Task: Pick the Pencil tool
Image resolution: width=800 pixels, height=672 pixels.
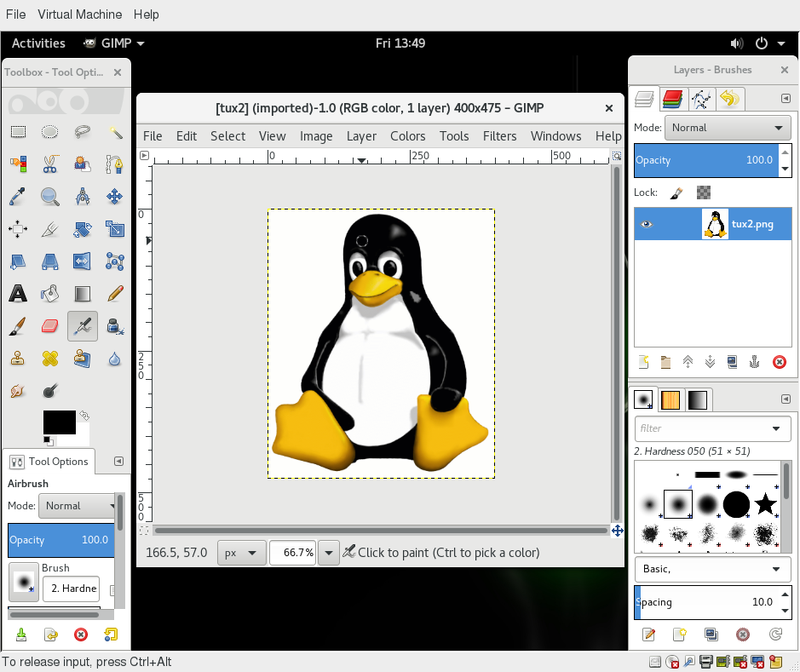Action: pyautogui.click(x=115, y=294)
